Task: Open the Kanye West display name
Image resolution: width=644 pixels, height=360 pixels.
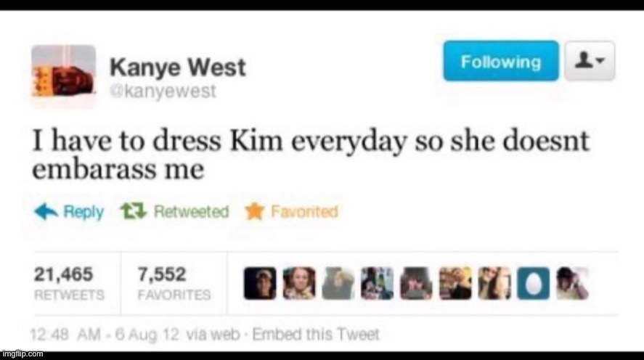Action: [x=177, y=67]
